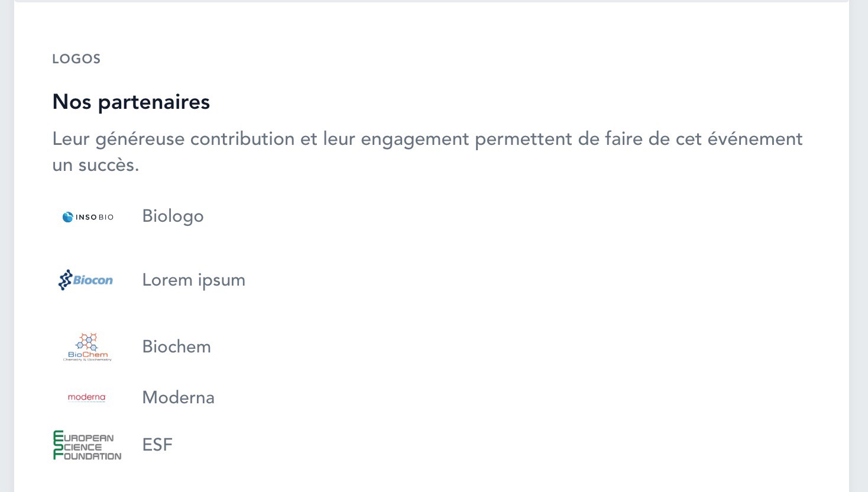Click the DNA helix symbol in Biocon logo

pos(65,280)
